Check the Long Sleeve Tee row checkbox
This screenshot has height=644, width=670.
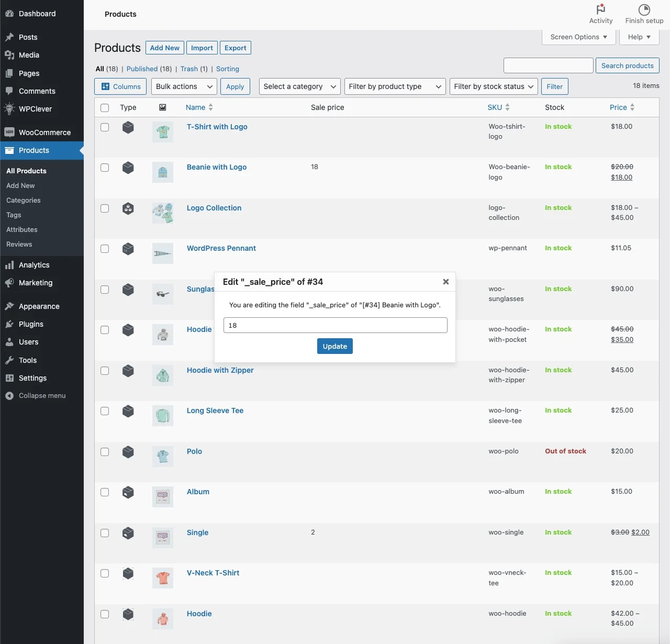click(105, 411)
